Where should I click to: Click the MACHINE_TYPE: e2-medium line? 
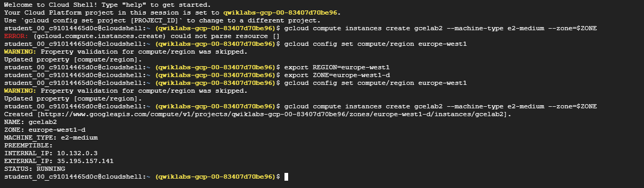pyautogui.click(x=51, y=137)
